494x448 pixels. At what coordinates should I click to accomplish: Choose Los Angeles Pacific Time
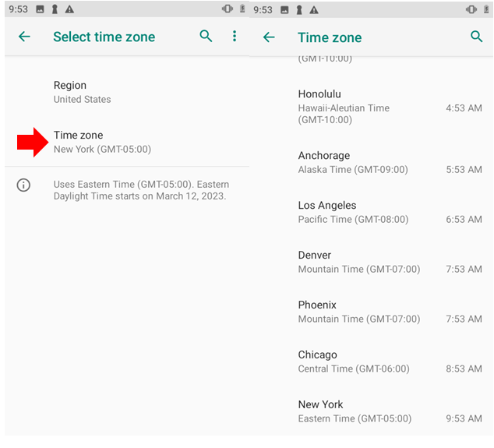coord(371,213)
